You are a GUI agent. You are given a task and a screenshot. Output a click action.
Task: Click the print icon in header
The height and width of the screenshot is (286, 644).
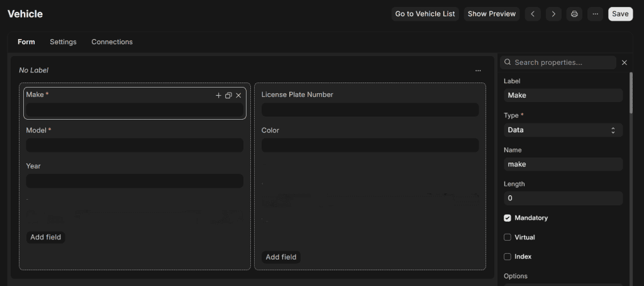[x=574, y=14]
